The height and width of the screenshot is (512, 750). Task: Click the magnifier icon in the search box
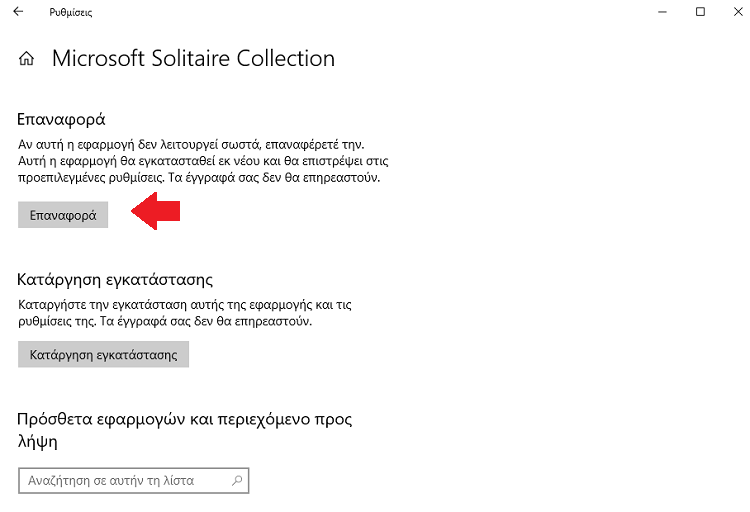(x=237, y=480)
